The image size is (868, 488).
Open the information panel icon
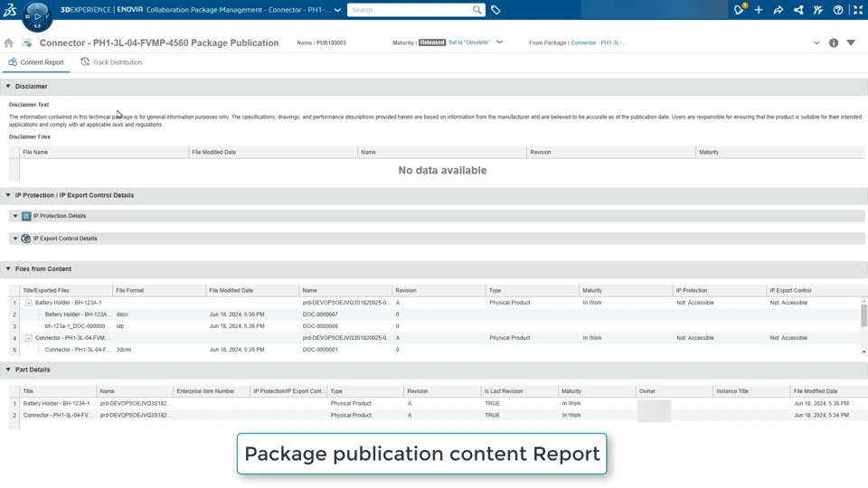[x=833, y=42]
